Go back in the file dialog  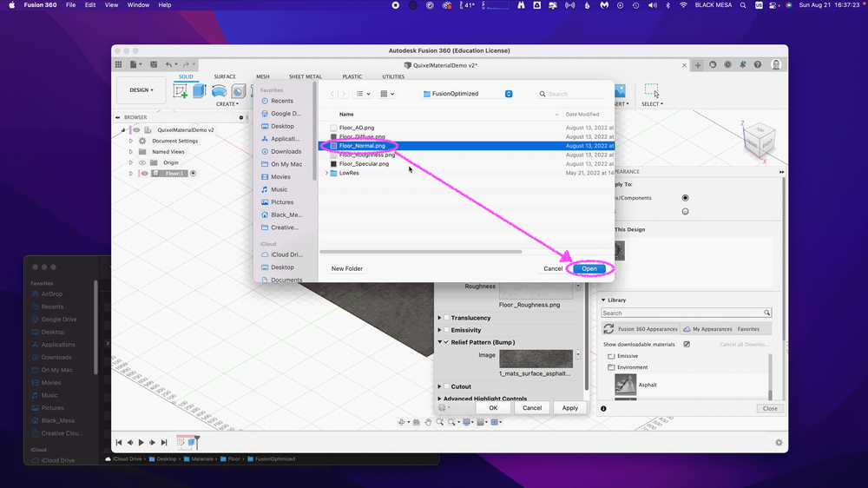tap(332, 94)
